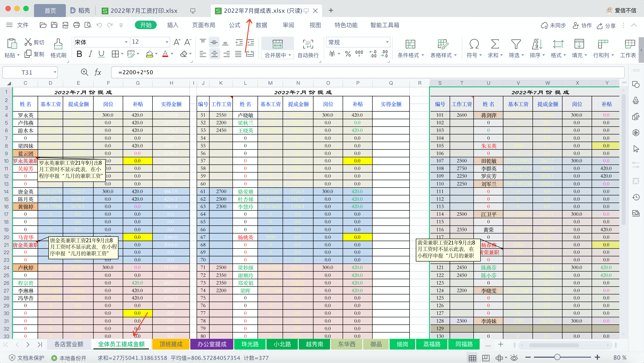The width and height of the screenshot is (644, 363).
Task: Open the number format 常规 dropdown
Action: point(387,42)
